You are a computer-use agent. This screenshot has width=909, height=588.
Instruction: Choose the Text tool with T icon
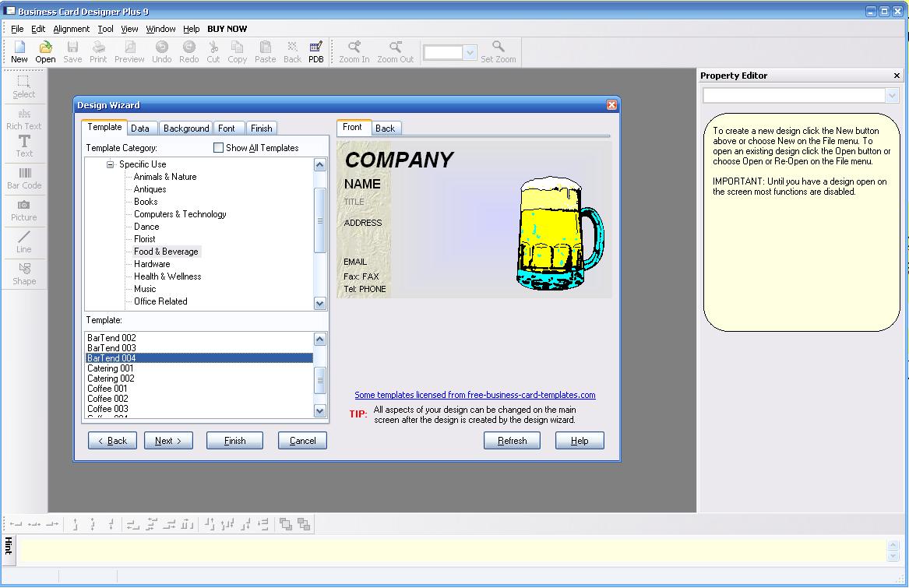24,146
